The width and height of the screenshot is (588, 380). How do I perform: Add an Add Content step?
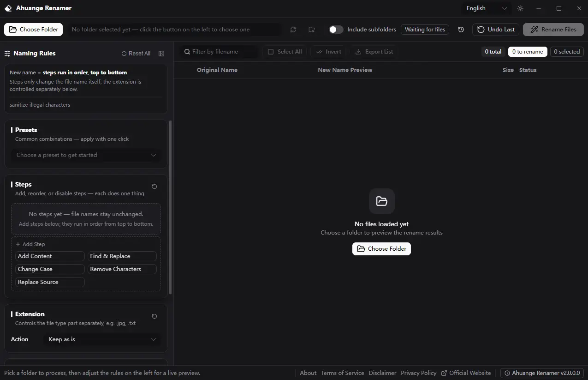(x=50, y=256)
